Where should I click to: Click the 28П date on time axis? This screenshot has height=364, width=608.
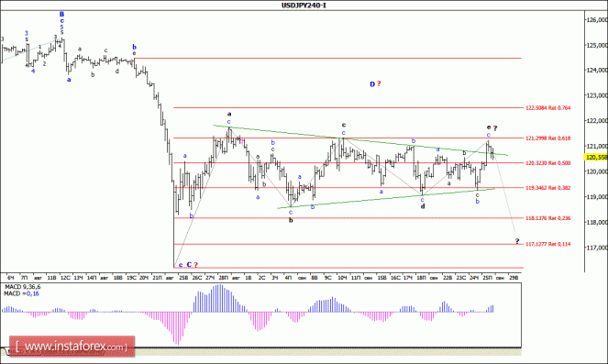click(x=224, y=278)
